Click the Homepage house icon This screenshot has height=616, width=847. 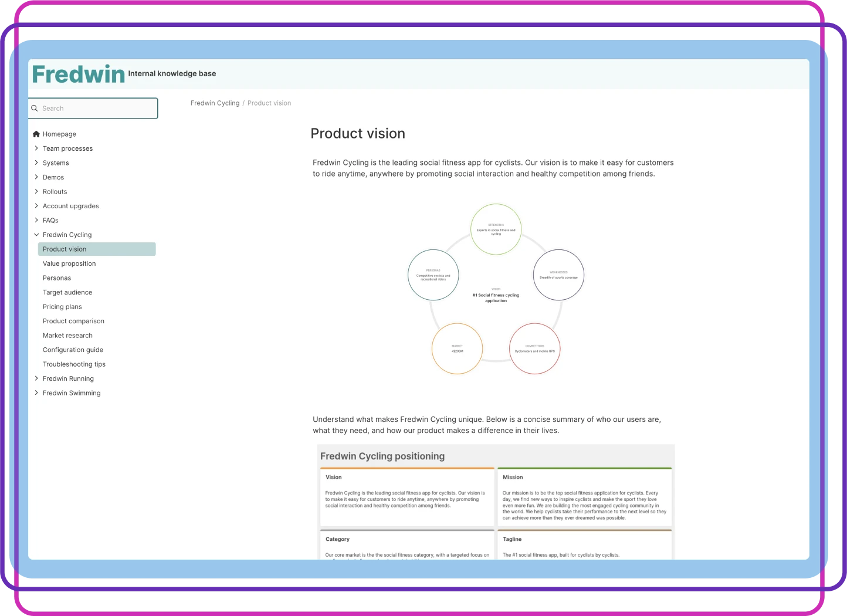(x=36, y=134)
